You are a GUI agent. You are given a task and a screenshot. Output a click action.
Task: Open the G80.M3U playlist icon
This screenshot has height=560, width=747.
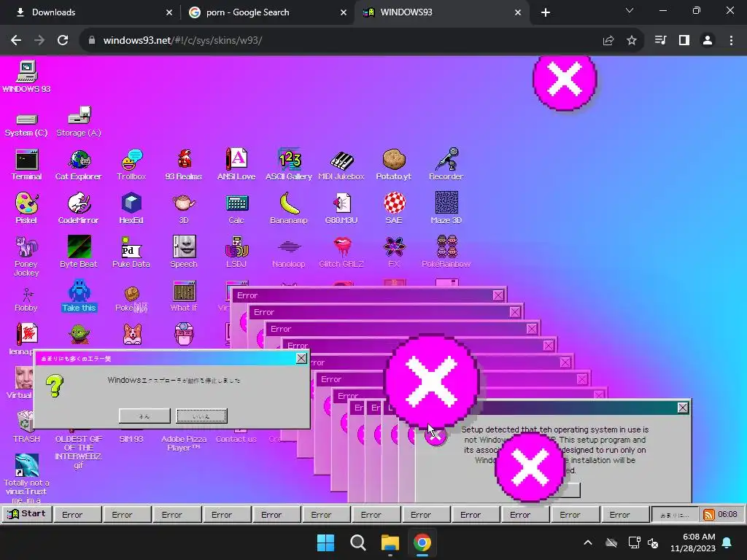(341, 209)
